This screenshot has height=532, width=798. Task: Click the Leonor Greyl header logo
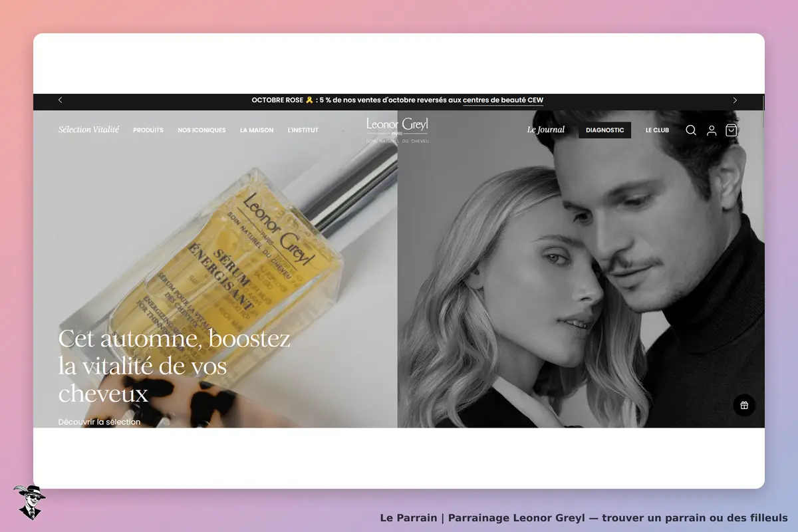[397, 130]
